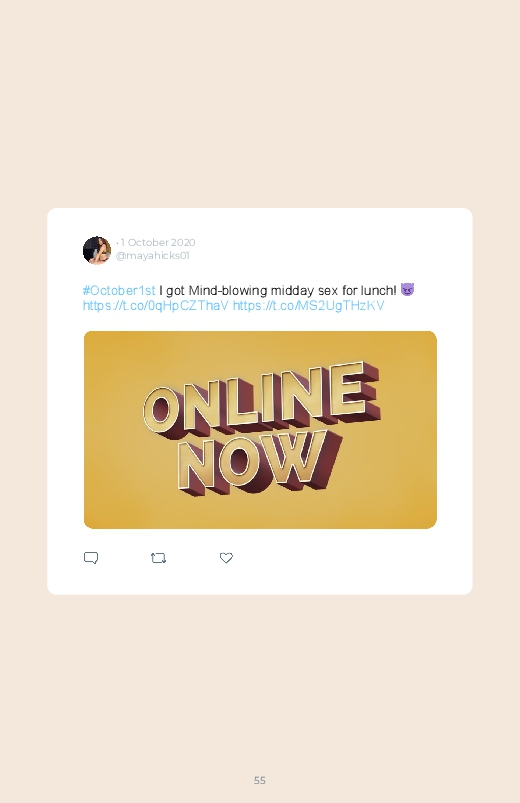Click the dot separator before the date
Screen dimensions: 520x803
pos(117,243)
